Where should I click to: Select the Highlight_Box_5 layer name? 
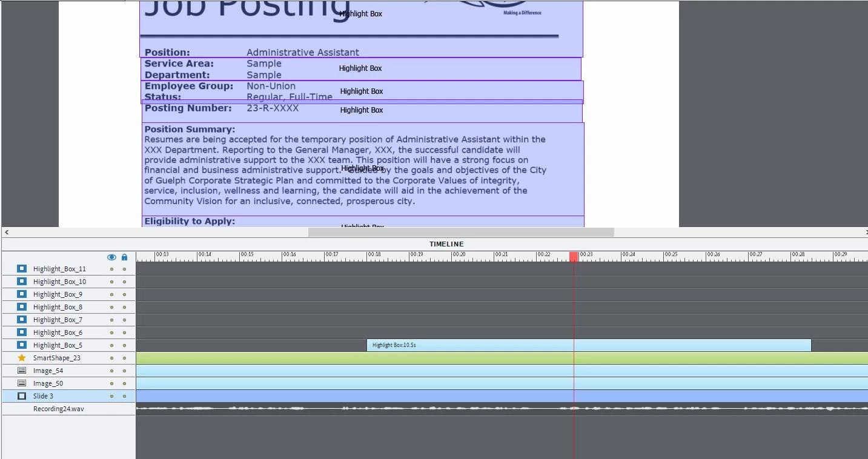pos(58,345)
